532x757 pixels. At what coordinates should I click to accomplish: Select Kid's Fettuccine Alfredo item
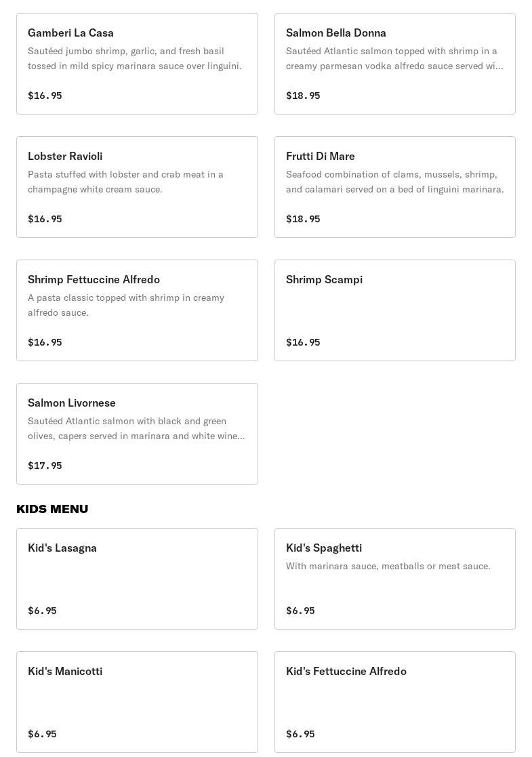click(394, 702)
